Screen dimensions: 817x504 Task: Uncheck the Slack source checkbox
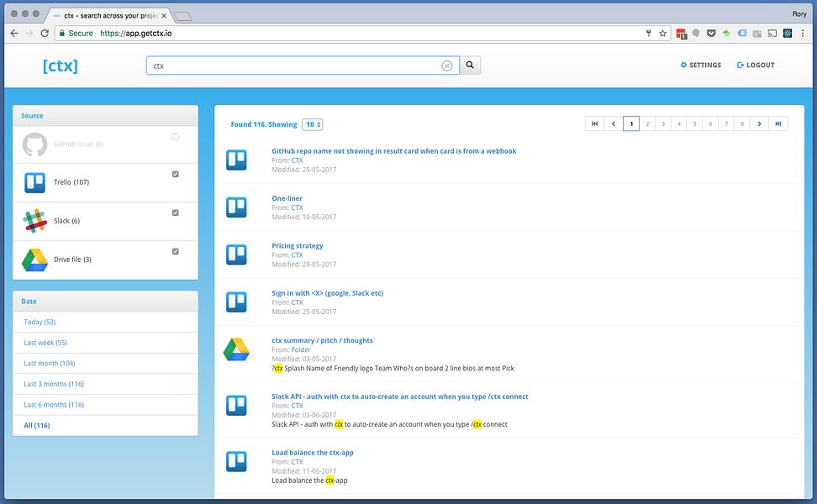tap(175, 213)
